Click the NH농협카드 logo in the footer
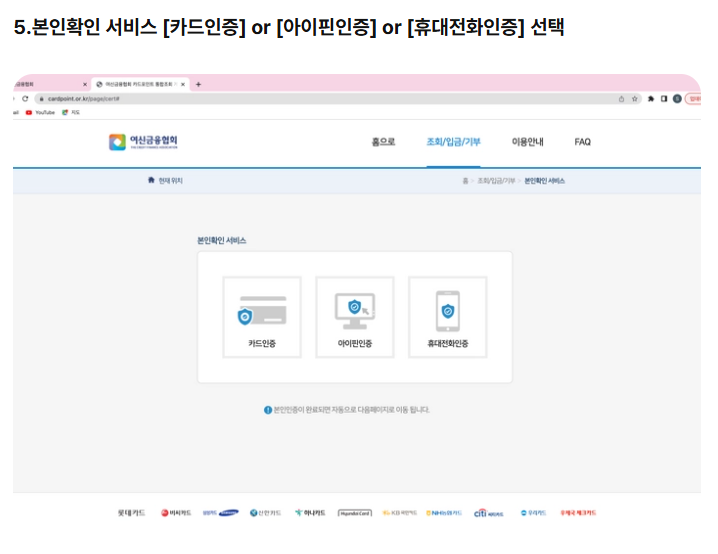This screenshot has height=554, width=718. [444, 513]
